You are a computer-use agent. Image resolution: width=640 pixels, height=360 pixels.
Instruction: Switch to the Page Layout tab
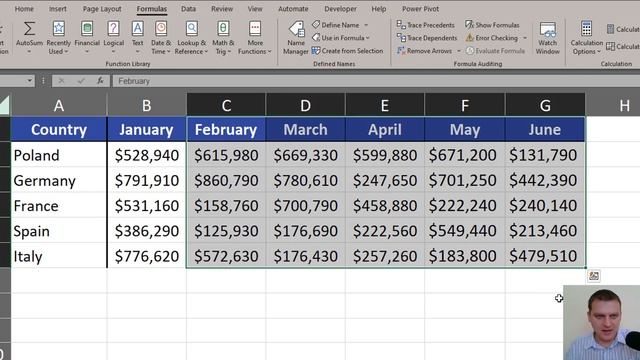(102, 9)
